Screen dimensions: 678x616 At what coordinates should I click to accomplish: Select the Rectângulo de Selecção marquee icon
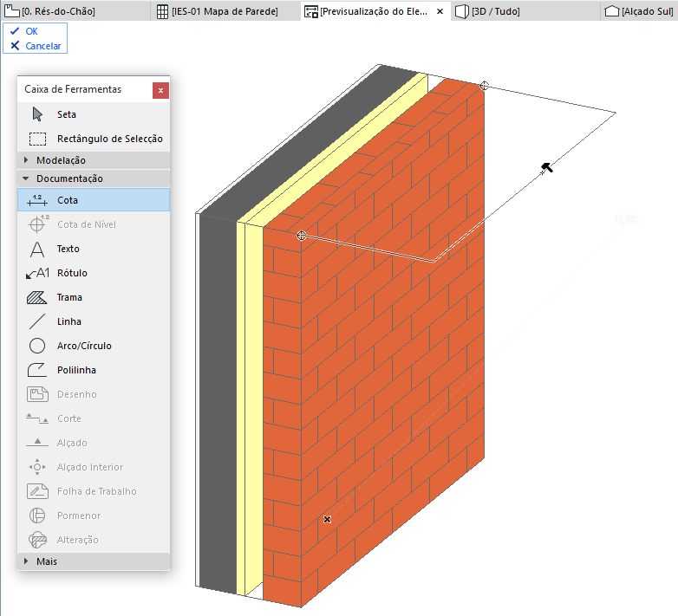[37, 139]
